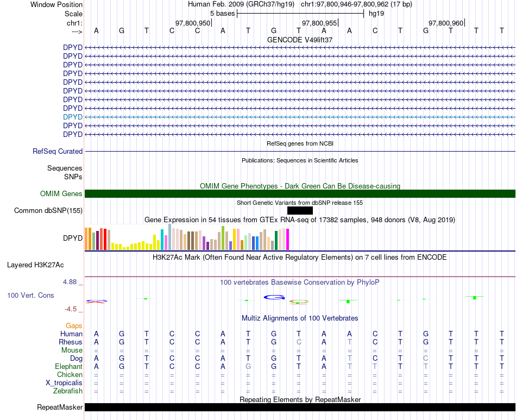Image resolution: width=516 pixels, height=420 pixels.
Task: Click 'Repeating Elements by RepeatMasker' title
Action: pyautogui.click(x=300, y=399)
